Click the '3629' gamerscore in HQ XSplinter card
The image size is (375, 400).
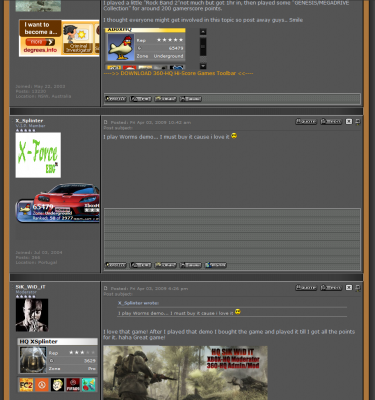point(90,361)
